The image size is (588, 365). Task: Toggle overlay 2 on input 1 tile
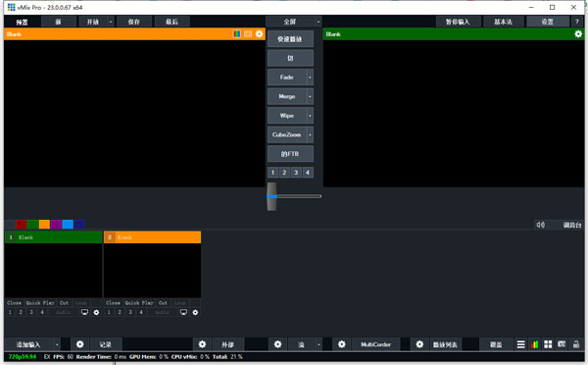[21, 312]
